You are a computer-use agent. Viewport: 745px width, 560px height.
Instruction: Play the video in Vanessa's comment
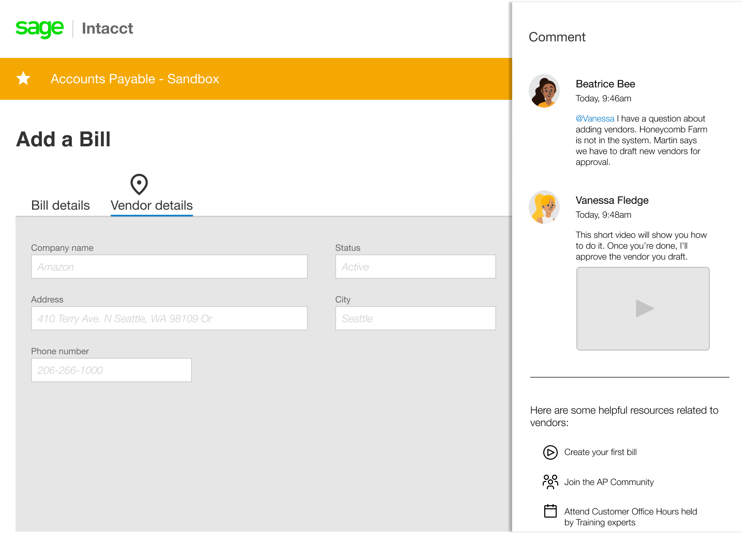coord(643,309)
